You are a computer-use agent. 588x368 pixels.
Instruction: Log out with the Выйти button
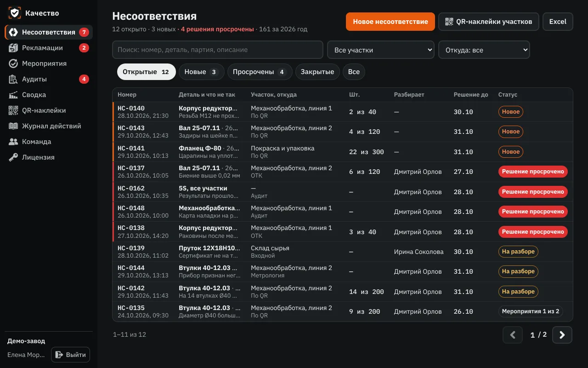pos(70,355)
